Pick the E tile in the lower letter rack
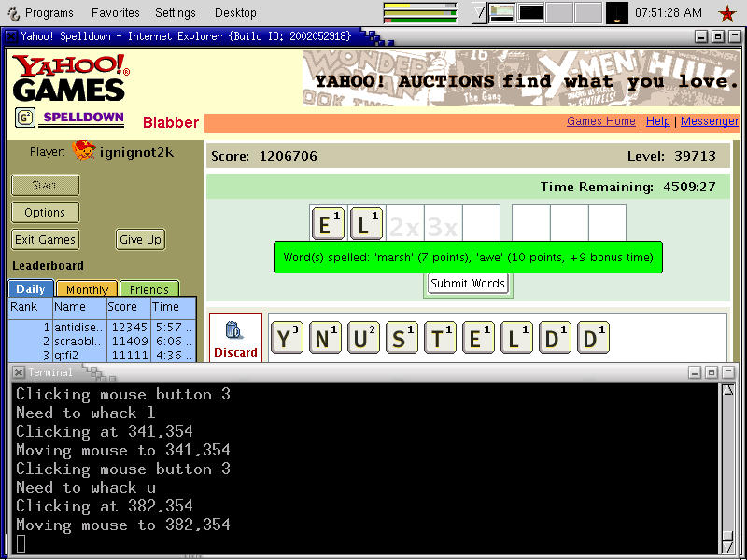Image resolution: width=747 pixels, height=560 pixels. [478, 338]
